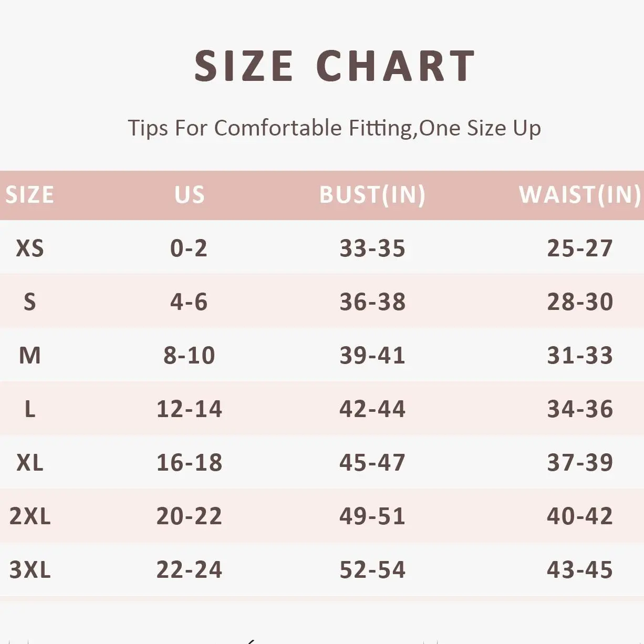Select US size 16-18 cell
The height and width of the screenshot is (644, 644).
[x=189, y=463]
